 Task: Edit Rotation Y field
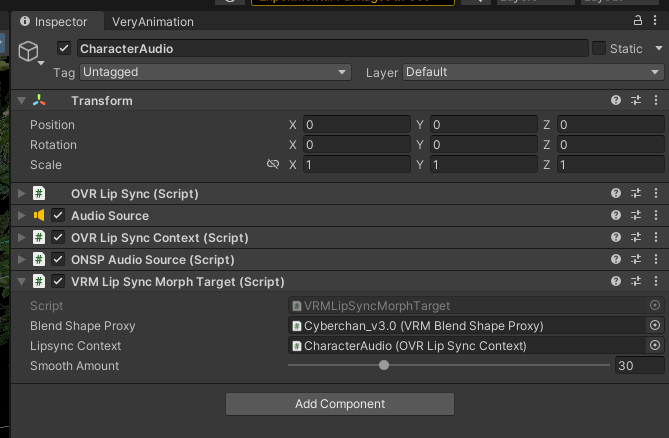tap(483, 145)
